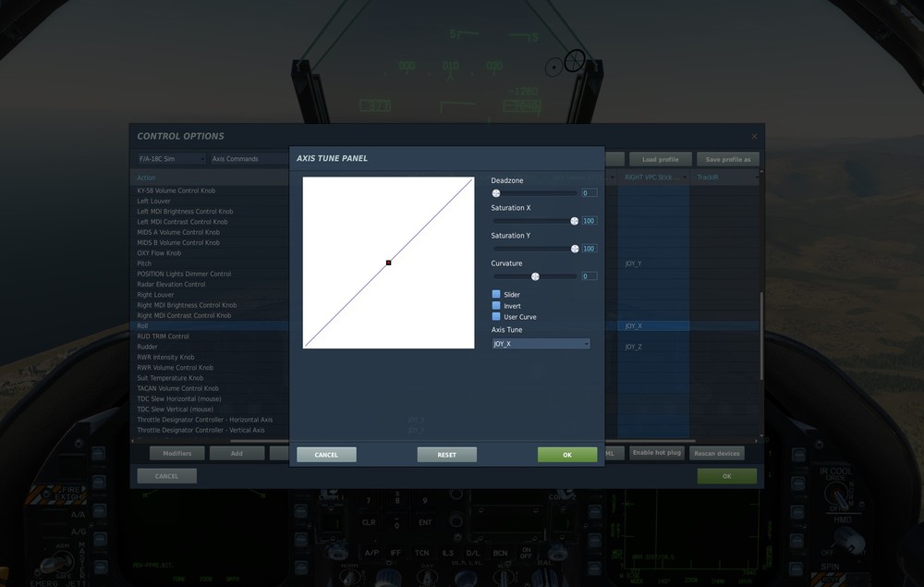The image size is (924, 587).
Task: Click OK in Control Options window
Action: [726, 476]
